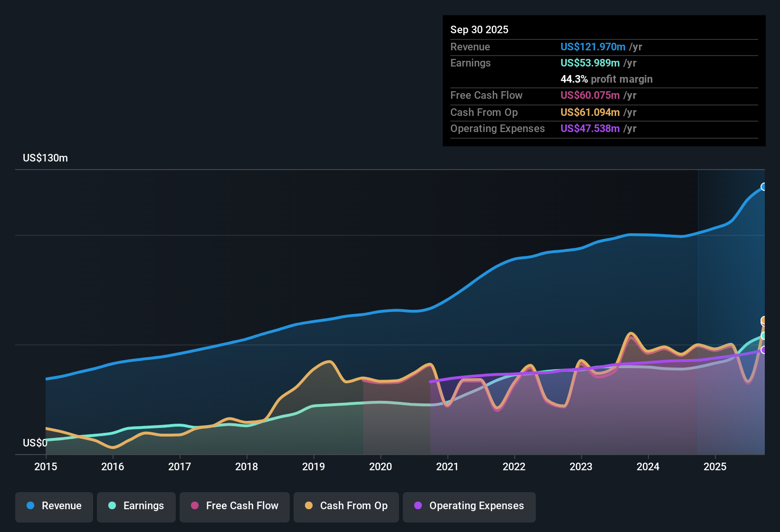The width and height of the screenshot is (780, 532).
Task: Click the Revenue row label in tooltip
Action: [470, 47]
